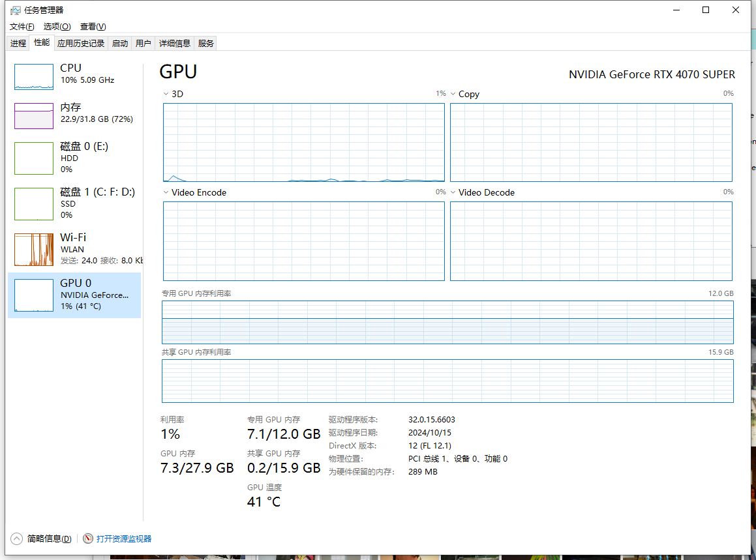Click the CPU mini graph thumbnail
This screenshot has height=560, width=756.
tap(34, 77)
